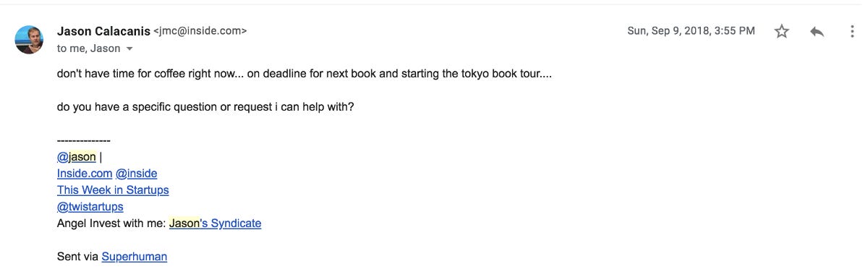Click the jmc@inside.com email address
The width and height of the screenshot is (868, 277).
tap(200, 31)
